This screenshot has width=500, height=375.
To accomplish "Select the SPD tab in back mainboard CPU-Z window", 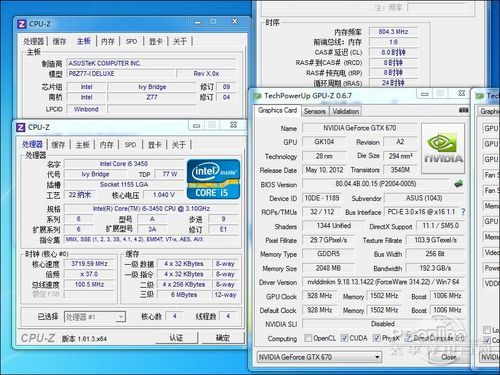I will click(131, 41).
